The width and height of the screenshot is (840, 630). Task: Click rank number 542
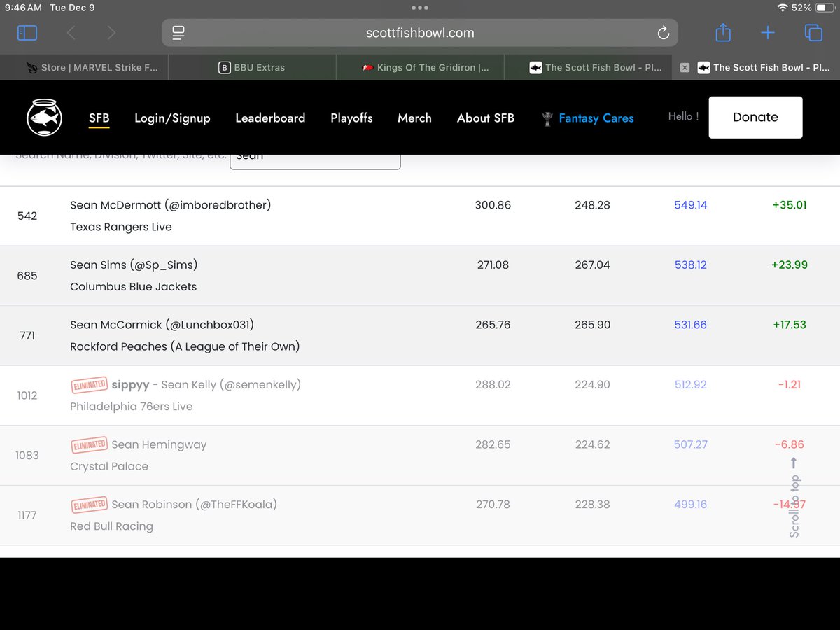[27, 216]
